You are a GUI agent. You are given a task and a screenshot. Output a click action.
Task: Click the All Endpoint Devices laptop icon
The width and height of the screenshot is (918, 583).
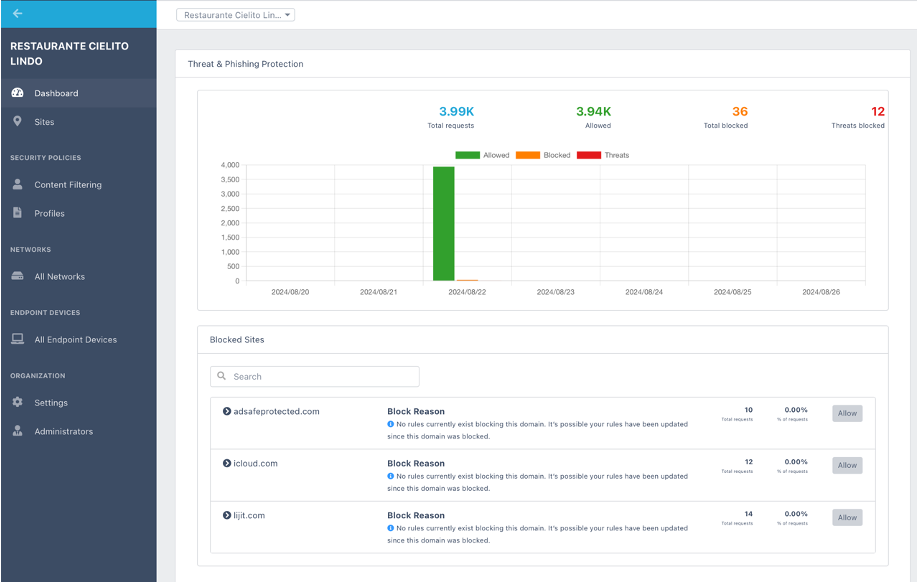click(x=18, y=339)
